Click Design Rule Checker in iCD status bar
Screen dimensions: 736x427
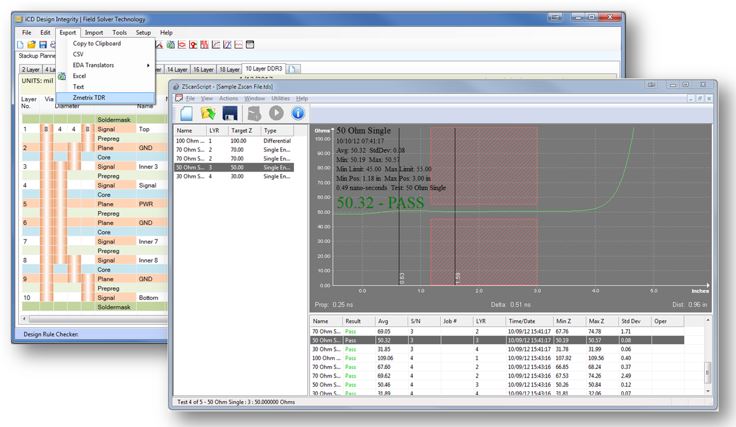[51, 335]
